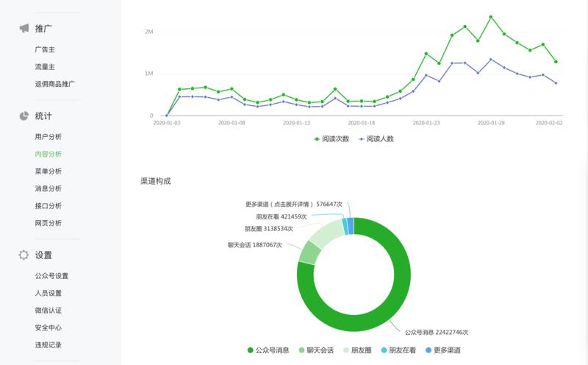This screenshot has height=365, width=588.
Task: Click the 2020-01-18 axis date label
Action: coord(361,123)
